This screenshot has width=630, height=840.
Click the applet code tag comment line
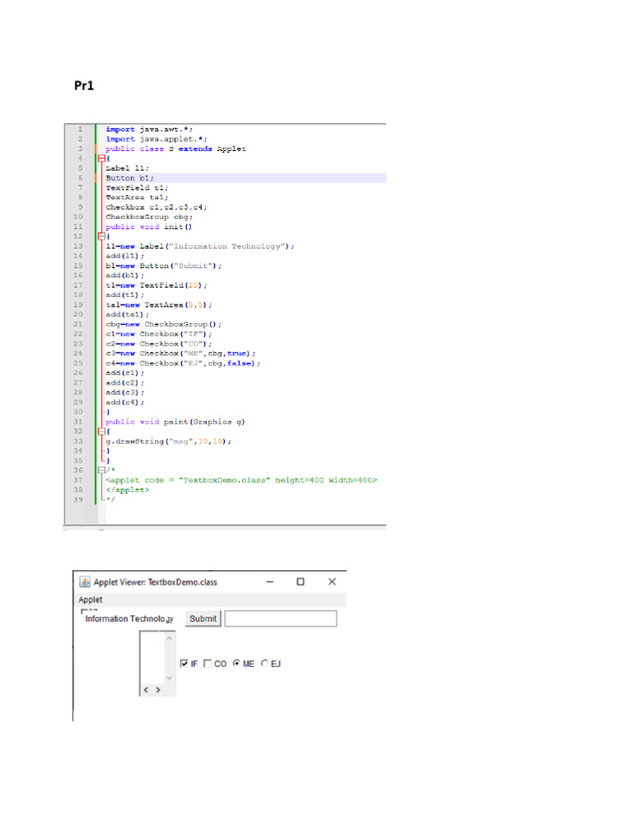(242, 480)
